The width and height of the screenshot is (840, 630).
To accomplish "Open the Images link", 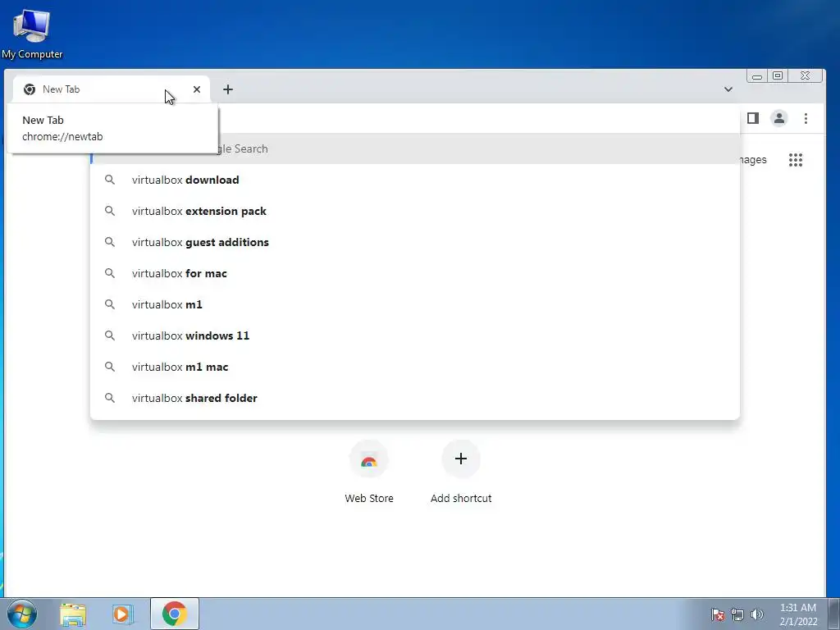I will [x=753, y=160].
